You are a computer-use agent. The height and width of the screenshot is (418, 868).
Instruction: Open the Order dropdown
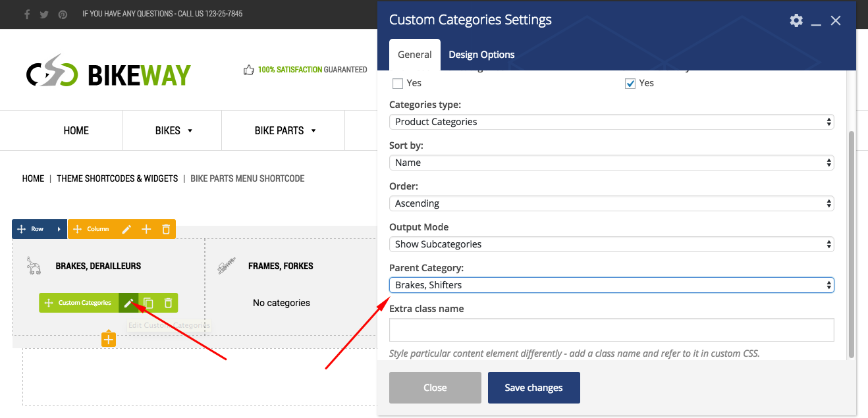point(612,203)
